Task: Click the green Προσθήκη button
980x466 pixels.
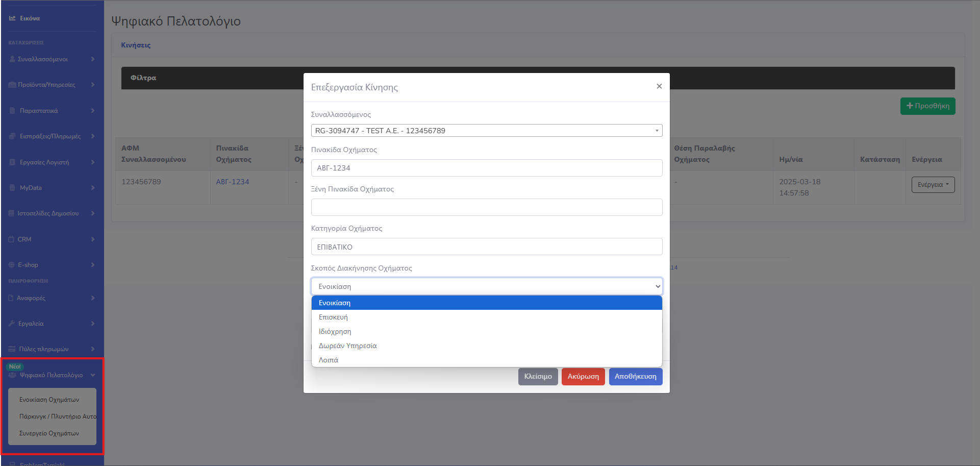Action: (928, 106)
